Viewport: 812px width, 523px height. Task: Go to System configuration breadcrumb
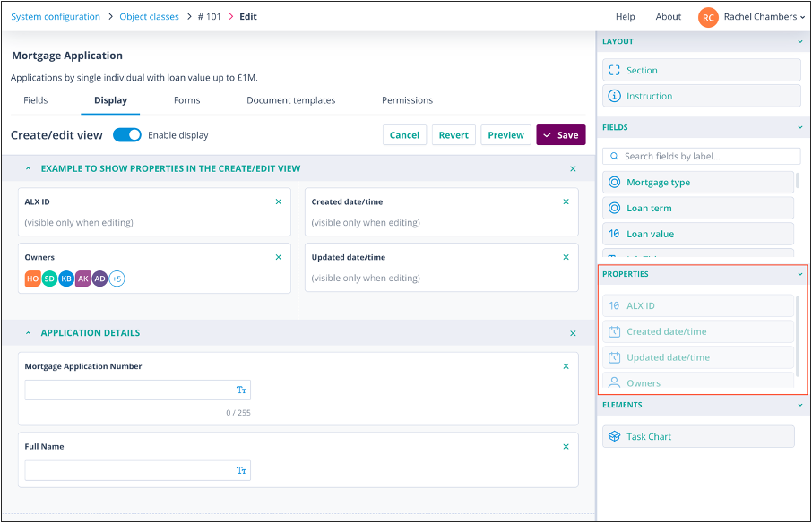pyautogui.click(x=56, y=16)
